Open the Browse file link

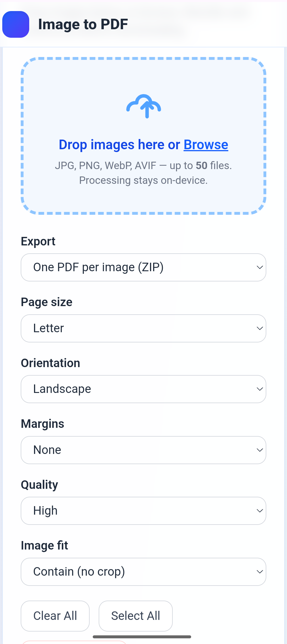206,145
